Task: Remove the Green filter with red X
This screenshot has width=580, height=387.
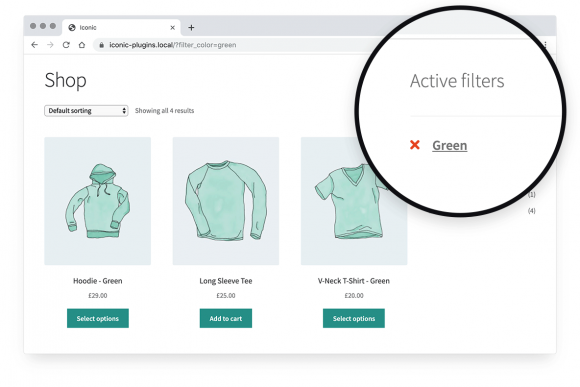Action: [x=415, y=145]
